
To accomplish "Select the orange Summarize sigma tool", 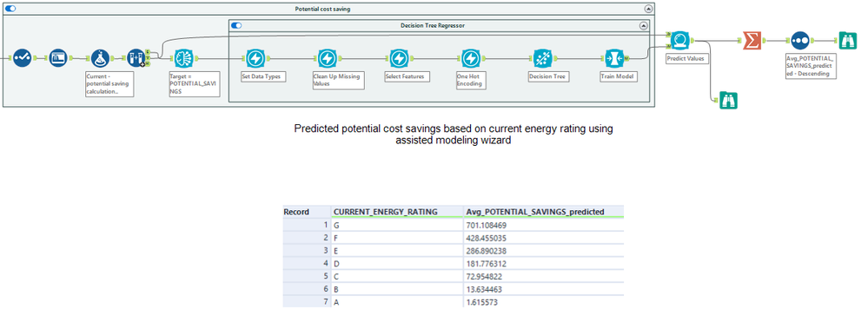I will click(752, 41).
